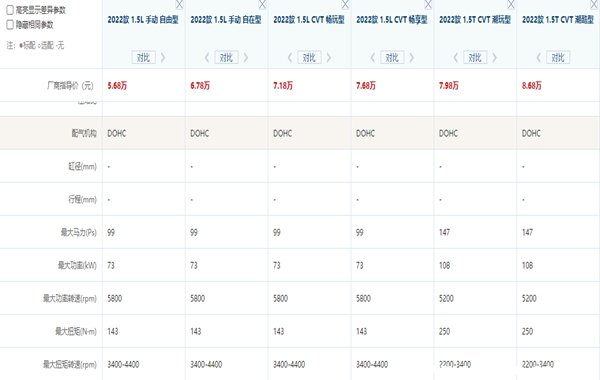Shift the 6.78万 model column left
The image size is (600, 380).
point(207,58)
